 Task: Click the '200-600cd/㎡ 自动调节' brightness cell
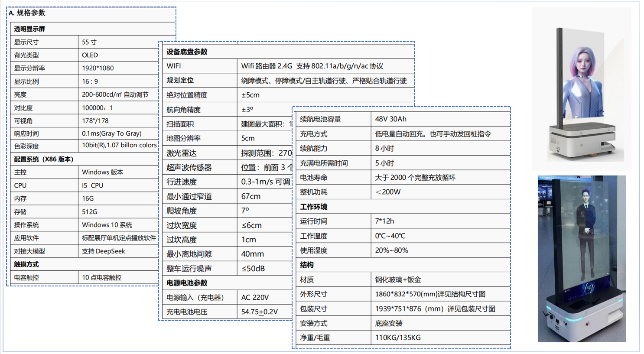coord(115,94)
